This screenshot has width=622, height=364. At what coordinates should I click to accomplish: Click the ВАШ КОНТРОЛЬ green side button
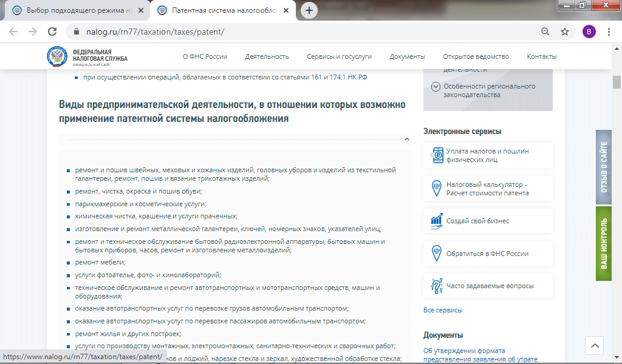604,243
